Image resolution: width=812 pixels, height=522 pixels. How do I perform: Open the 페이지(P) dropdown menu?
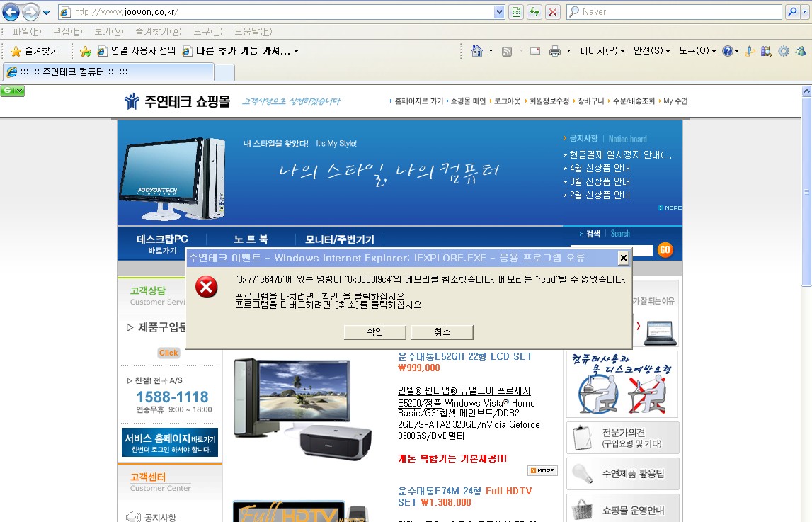602,51
